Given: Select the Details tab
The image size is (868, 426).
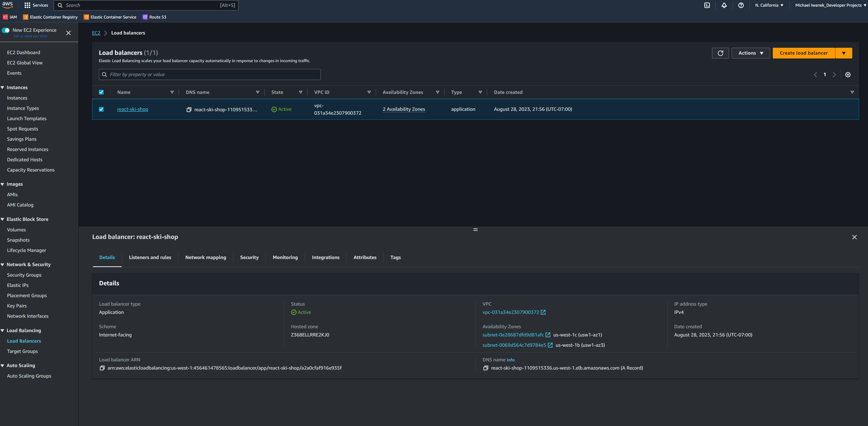Looking at the screenshot, I should pyautogui.click(x=107, y=257).
